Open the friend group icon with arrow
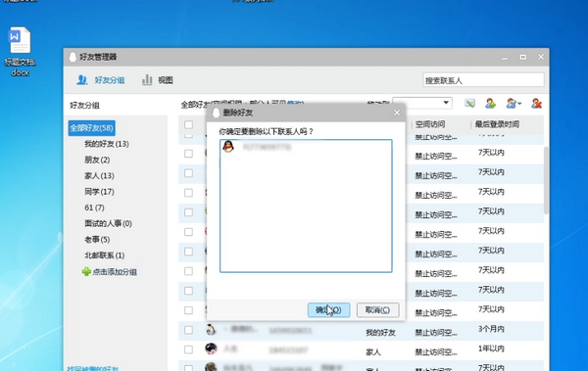The width and height of the screenshot is (588, 371). 514,104
